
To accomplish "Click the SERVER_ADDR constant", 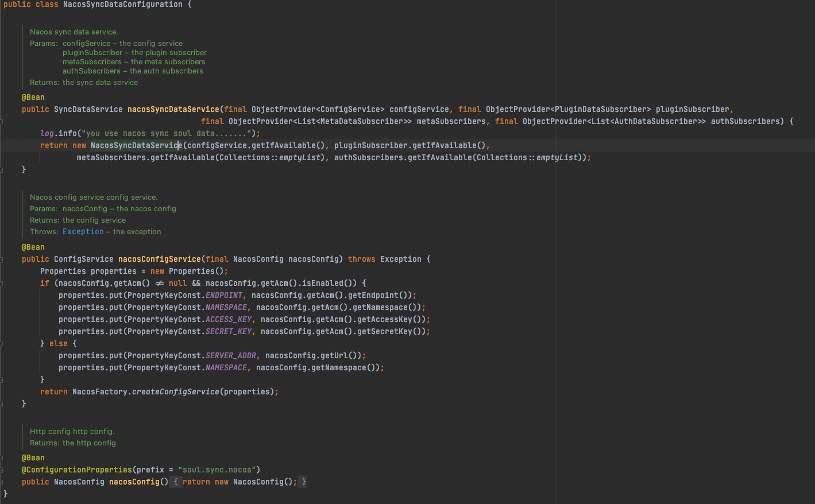I will [x=231, y=355].
